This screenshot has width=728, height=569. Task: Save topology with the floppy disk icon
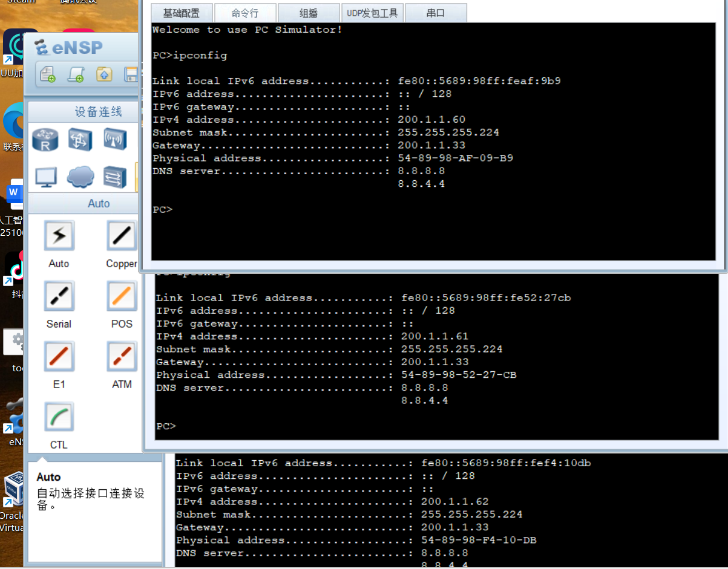(x=131, y=74)
